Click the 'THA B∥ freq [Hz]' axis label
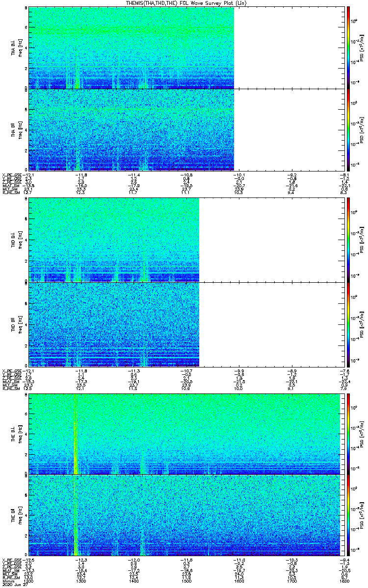 pos(16,129)
